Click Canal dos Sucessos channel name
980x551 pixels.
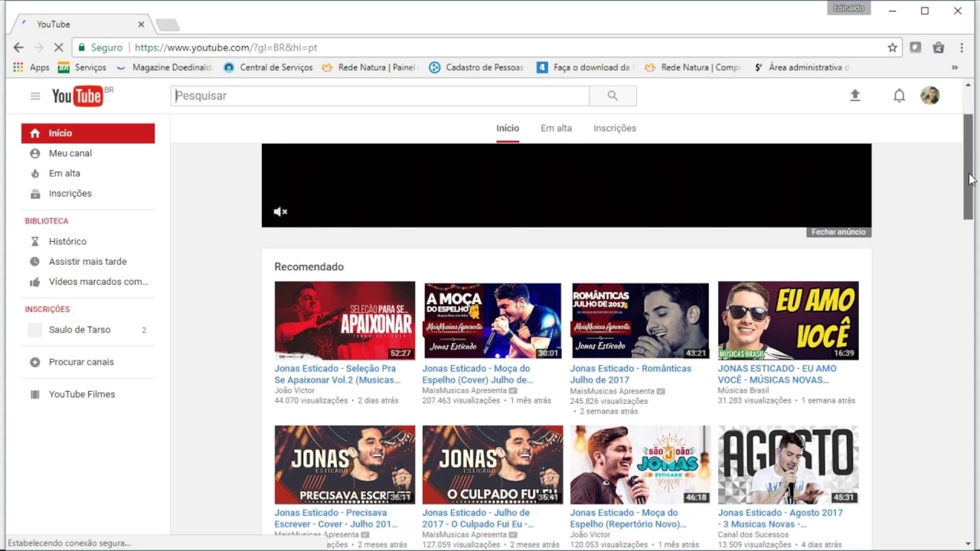click(753, 535)
